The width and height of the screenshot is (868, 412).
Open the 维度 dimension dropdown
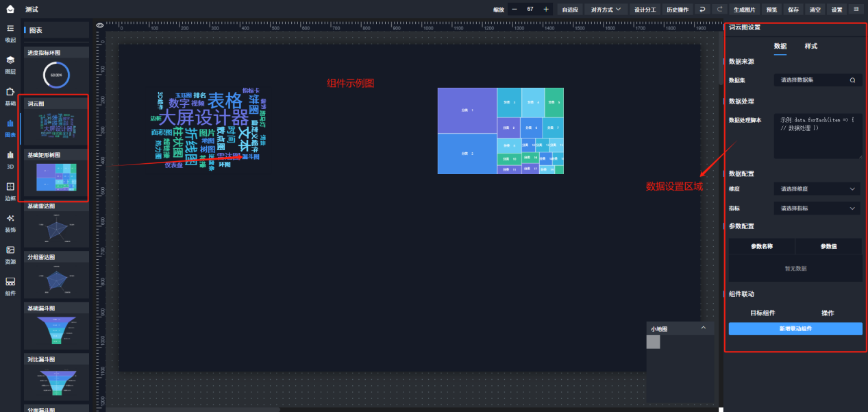point(818,189)
